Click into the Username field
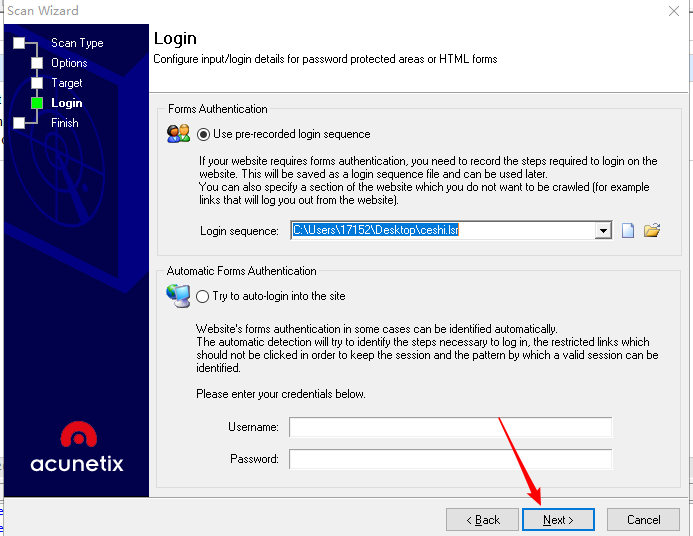 click(450, 428)
